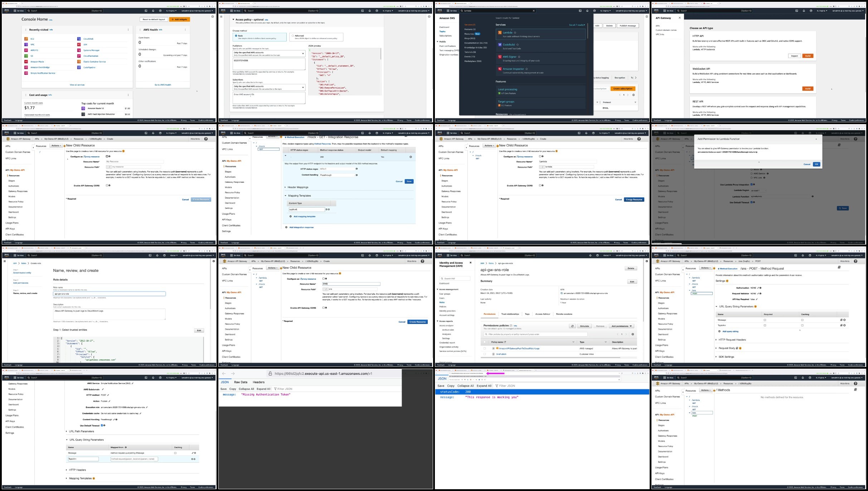The image size is (868, 491).
Task: Enable API Gateway CORS for the SNS resource
Action: pyautogui.click(x=323, y=308)
